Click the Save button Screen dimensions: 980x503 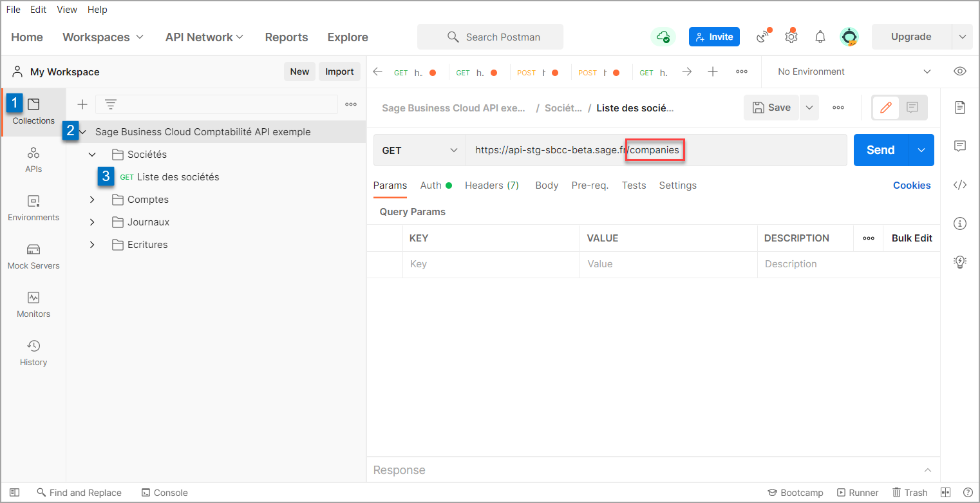pyautogui.click(x=771, y=108)
